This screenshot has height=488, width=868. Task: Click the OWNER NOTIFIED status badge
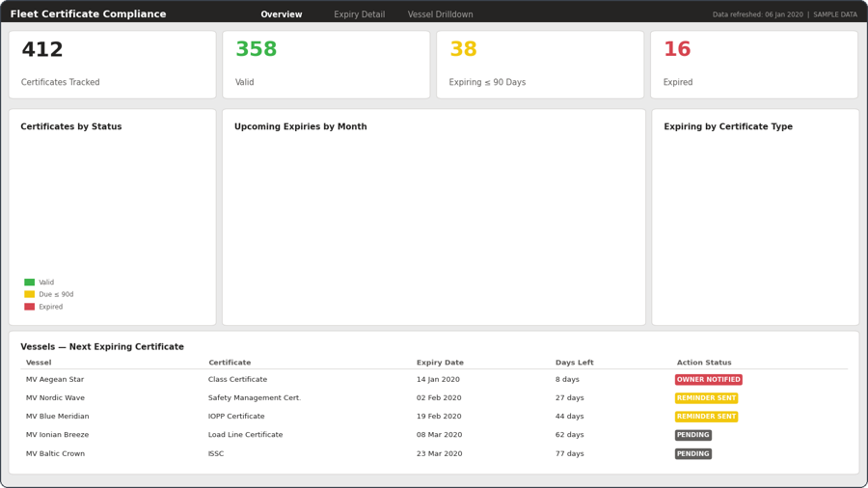709,380
